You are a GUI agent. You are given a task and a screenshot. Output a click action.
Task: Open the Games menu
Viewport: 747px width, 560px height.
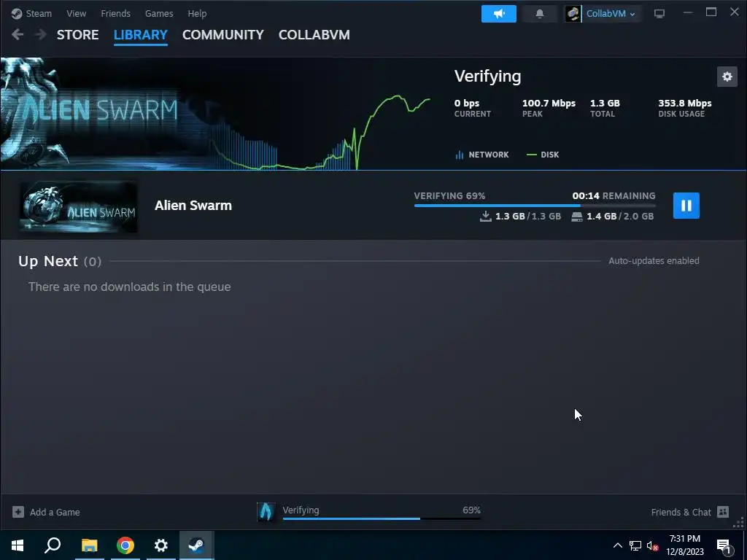tap(158, 13)
